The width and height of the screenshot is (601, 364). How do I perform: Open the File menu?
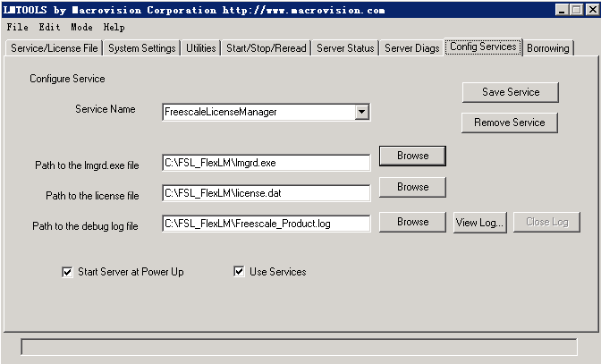(x=17, y=27)
